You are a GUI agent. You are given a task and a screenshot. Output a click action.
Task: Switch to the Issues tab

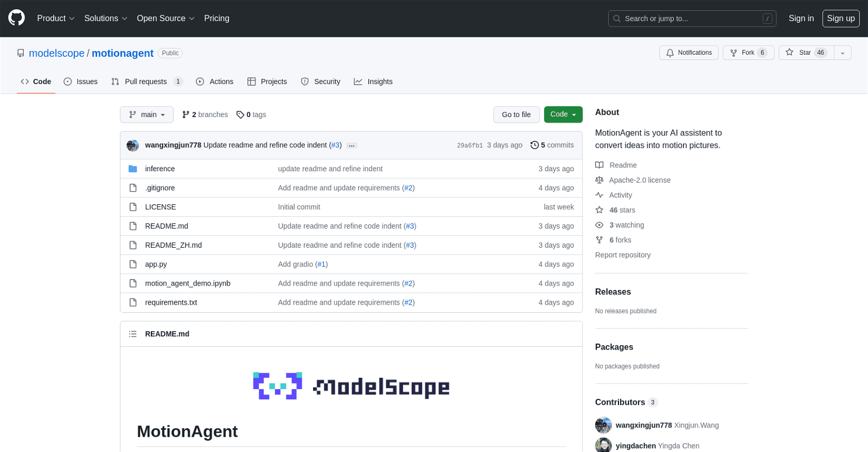point(81,82)
